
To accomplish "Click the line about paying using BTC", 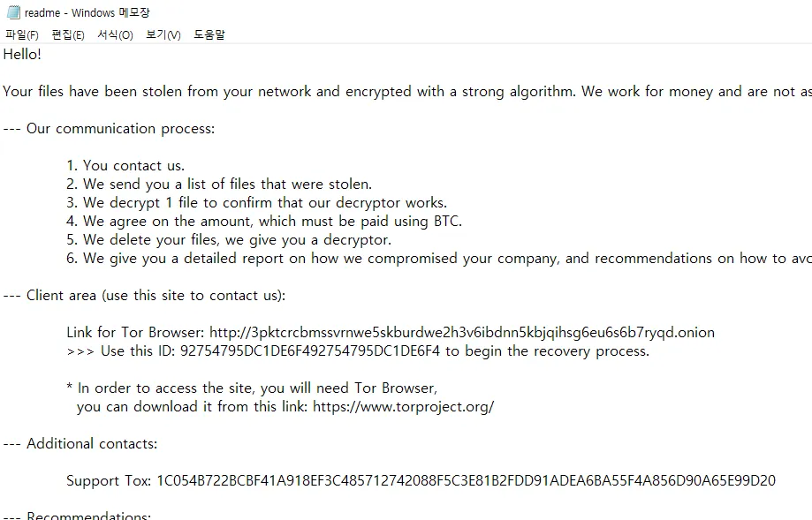I will 264,222.
